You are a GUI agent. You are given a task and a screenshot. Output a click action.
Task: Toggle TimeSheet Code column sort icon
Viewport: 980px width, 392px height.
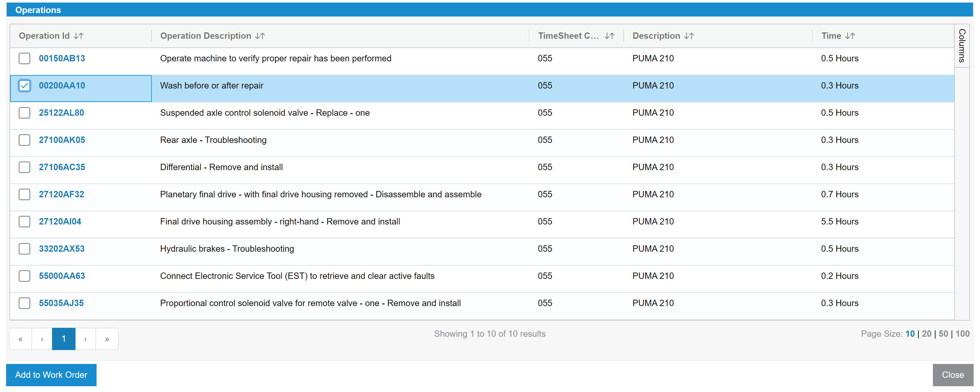609,36
